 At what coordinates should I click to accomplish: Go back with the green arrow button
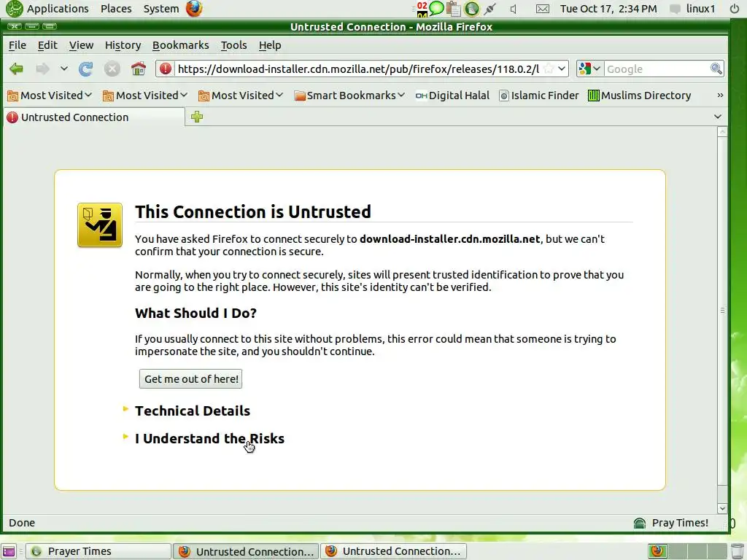17,69
